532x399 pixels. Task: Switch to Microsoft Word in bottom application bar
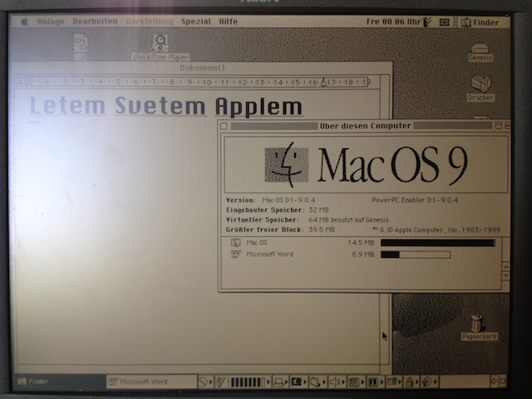(x=152, y=382)
